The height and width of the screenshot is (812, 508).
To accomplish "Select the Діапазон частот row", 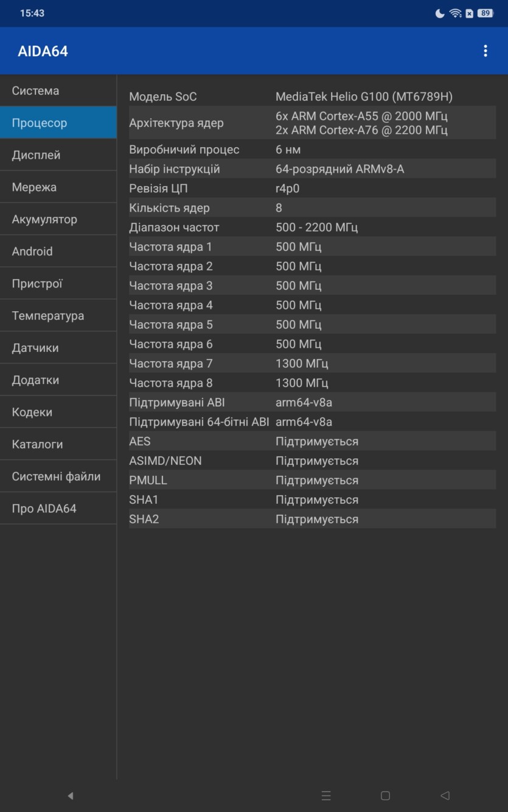I will click(x=312, y=227).
